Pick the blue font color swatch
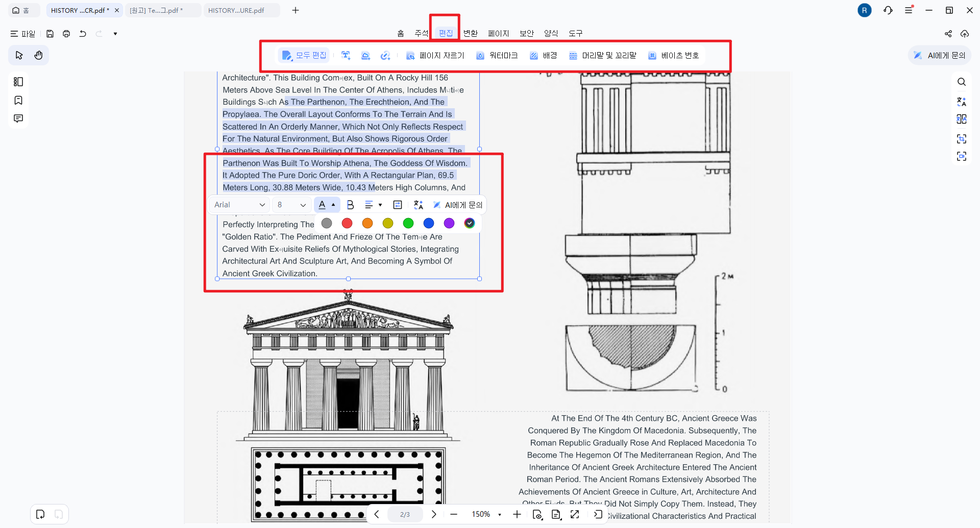This screenshot has width=980, height=528. [x=429, y=223]
